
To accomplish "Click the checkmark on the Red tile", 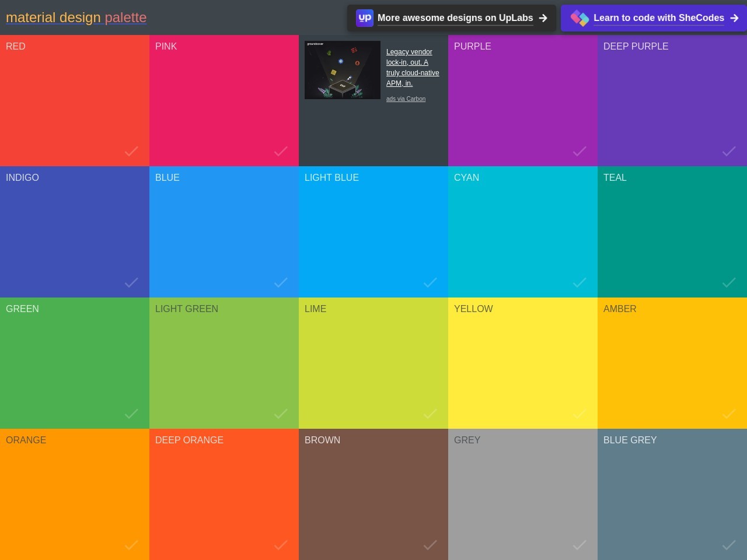I will click(x=131, y=152).
